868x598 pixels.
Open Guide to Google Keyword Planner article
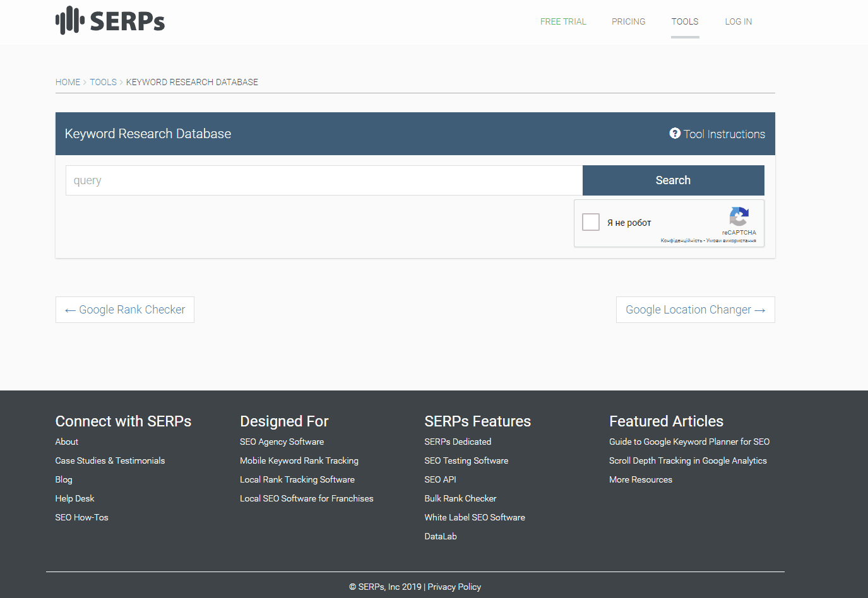[x=689, y=442]
